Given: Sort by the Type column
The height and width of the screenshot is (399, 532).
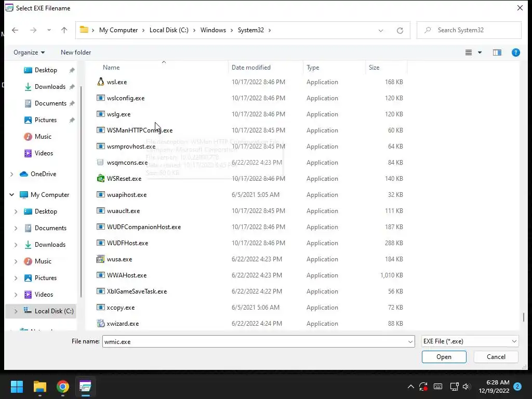Looking at the screenshot, I should [313, 68].
